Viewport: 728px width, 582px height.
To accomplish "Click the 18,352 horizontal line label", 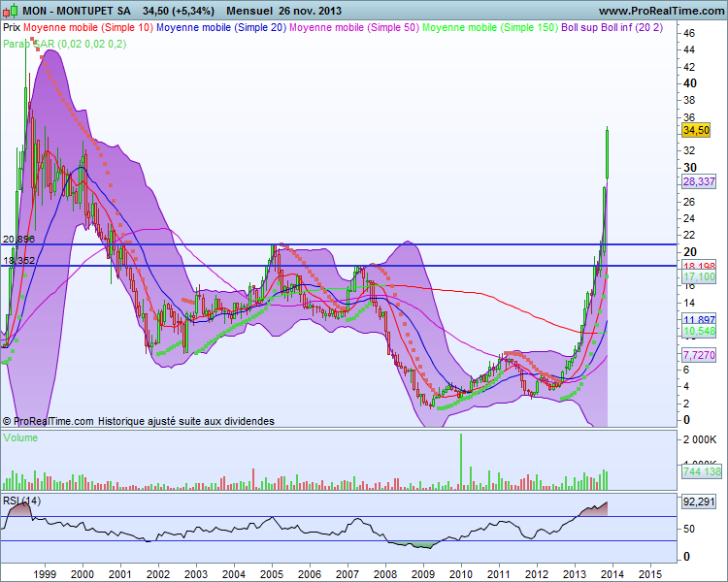I will [19, 260].
